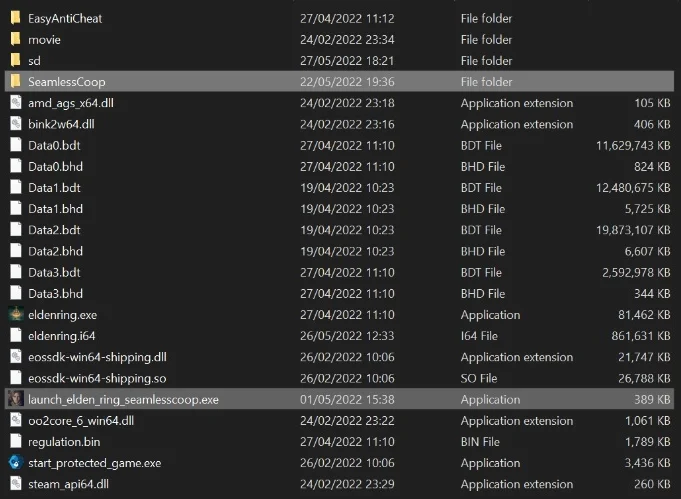Select the eossdk-win64-shipping.dll file name
681x499 pixels.
click(x=97, y=357)
